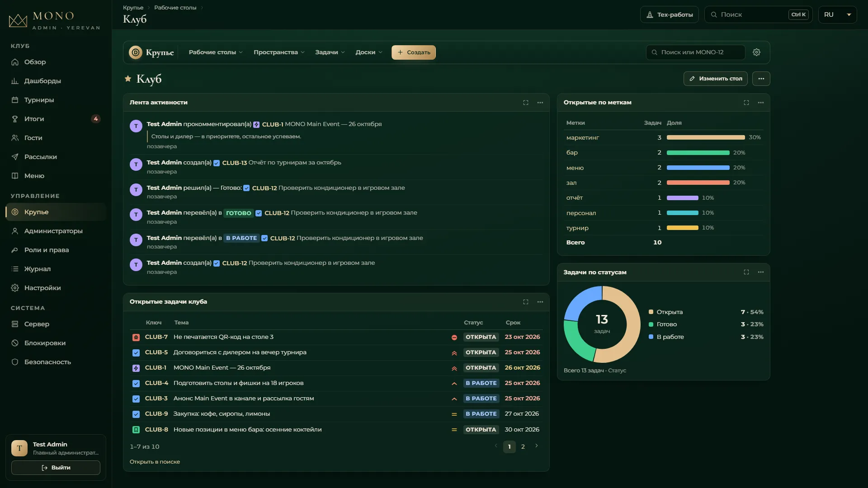
Task: Expand the Лента активности widget to fullscreen
Action: pos(526,103)
